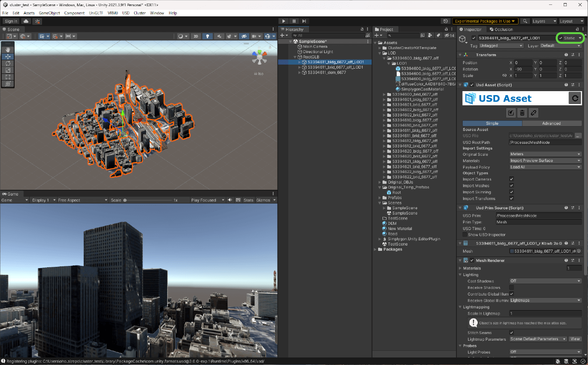Enable Receive Shadows checkbox
The width and height of the screenshot is (588, 365).
(x=511, y=288)
